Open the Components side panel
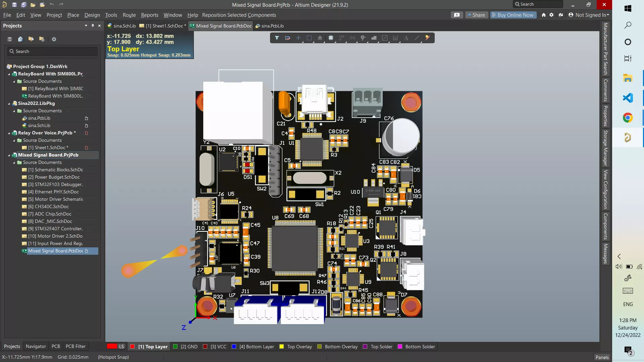The image size is (644, 362). click(605, 227)
